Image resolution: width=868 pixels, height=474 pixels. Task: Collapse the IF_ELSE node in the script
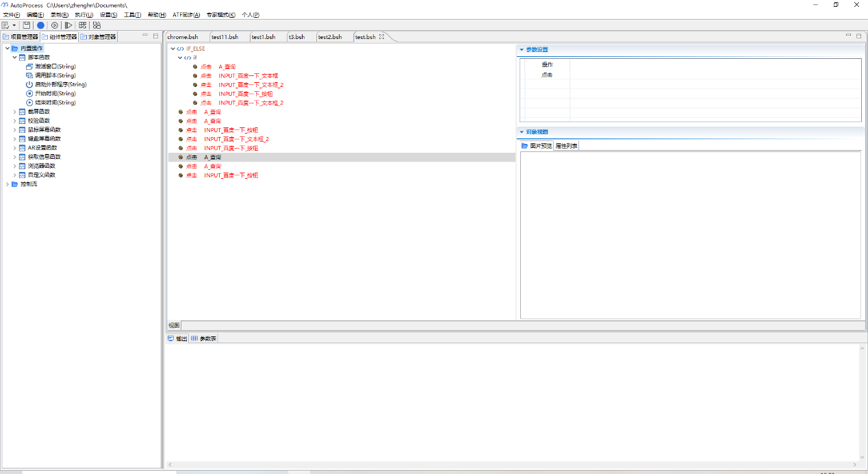click(x=173, y=49)
